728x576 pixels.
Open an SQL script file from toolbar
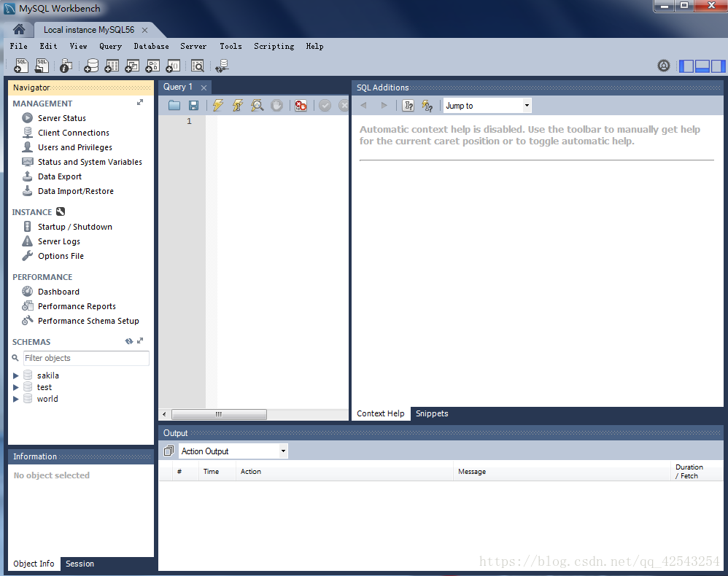click(x=42, y=66)
